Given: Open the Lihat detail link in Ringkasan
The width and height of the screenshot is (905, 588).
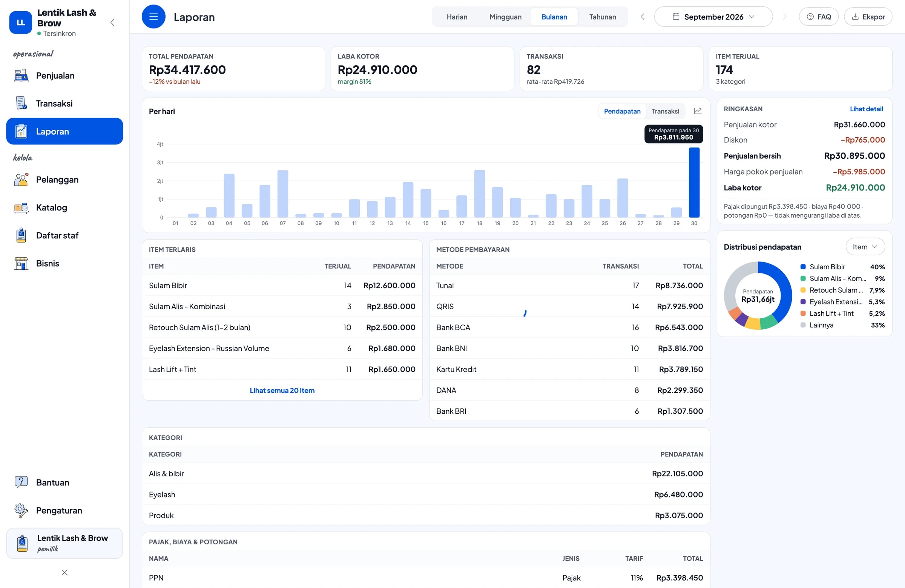Looking at the screenshot, I should pyautogui.click(x=866, y=109).
